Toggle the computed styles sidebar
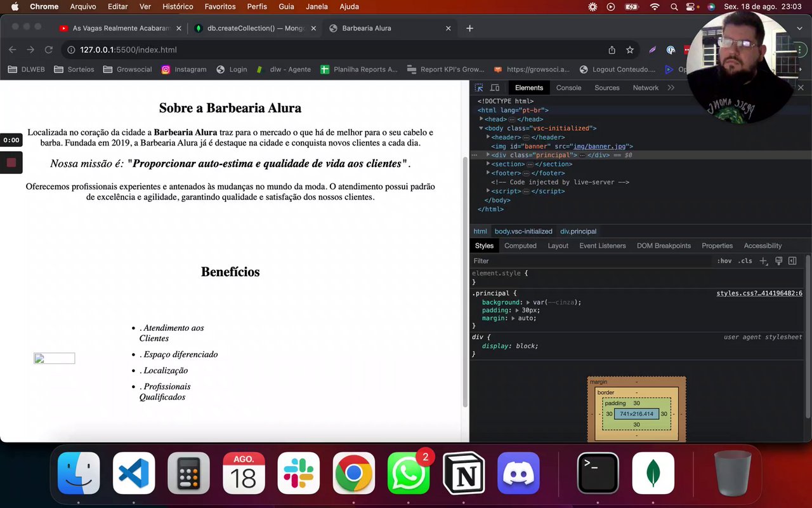 point(792,261)
